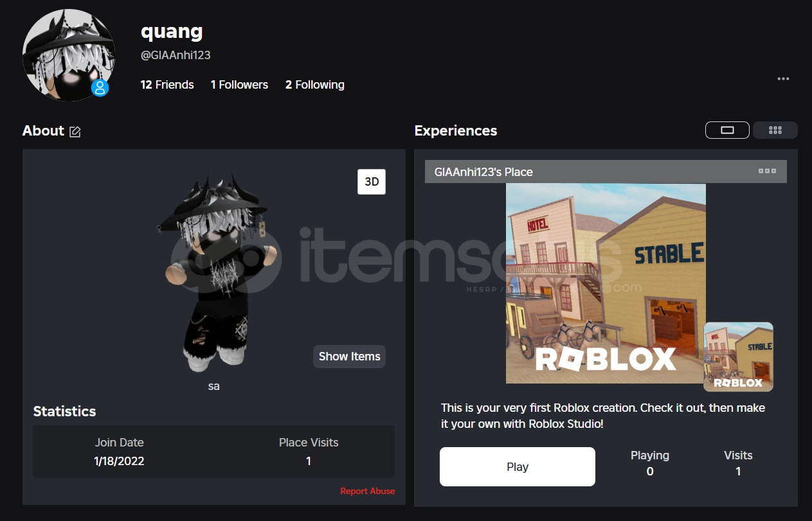Toggle the 3D avatar view
The height and width of the screenshot is (521, 812).
(x=372, y=182)
